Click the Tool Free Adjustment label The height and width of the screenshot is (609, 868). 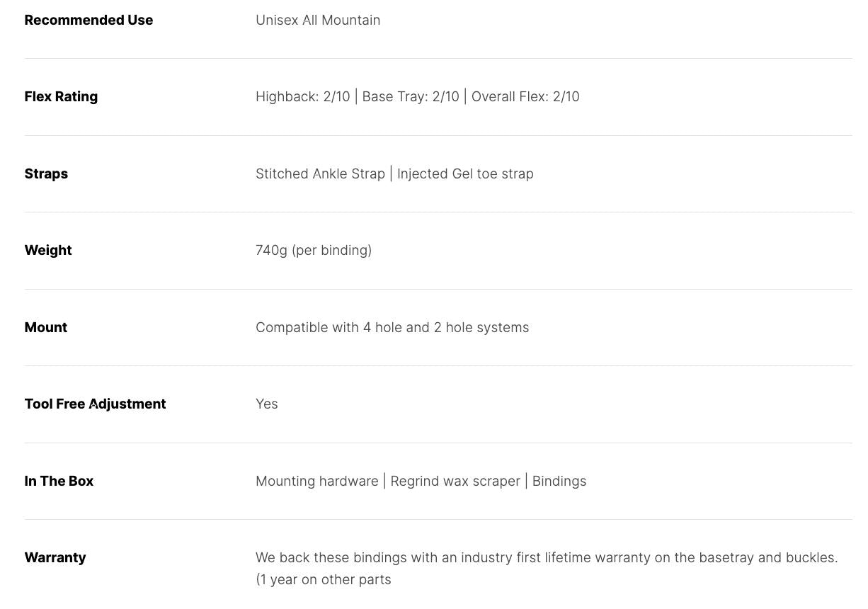[x=95, y=404]
